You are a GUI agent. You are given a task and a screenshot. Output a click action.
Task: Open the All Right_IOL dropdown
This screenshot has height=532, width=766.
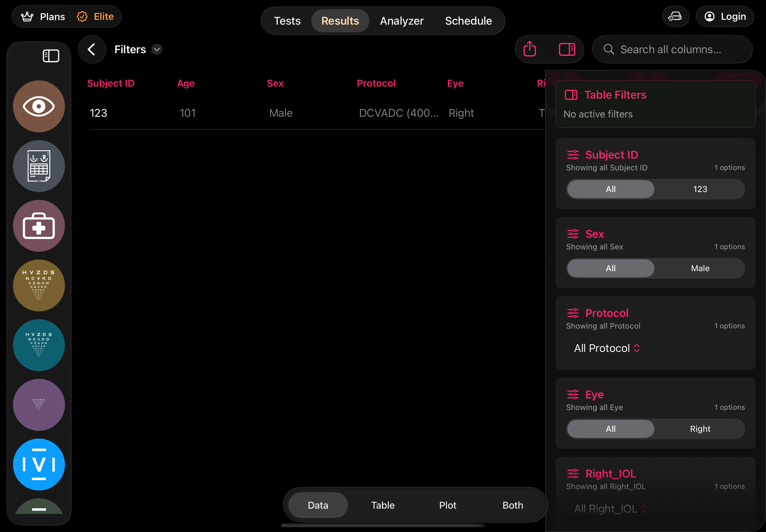point(610,509)
